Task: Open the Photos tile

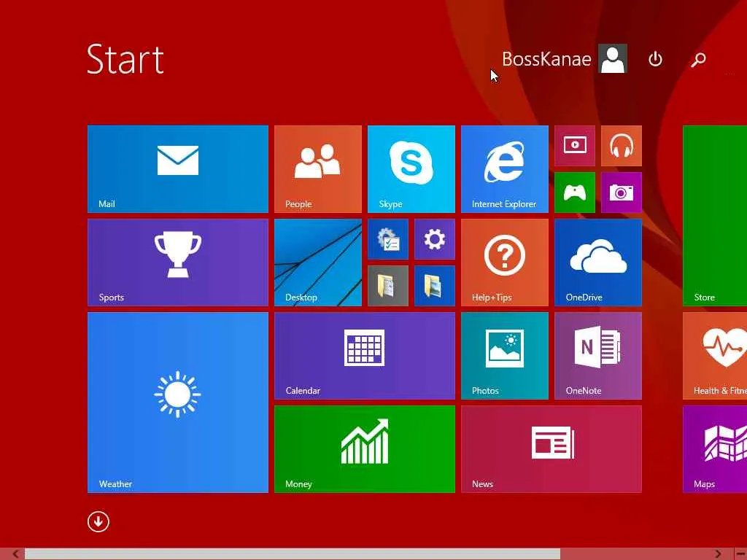Action: tap(505, 356)
